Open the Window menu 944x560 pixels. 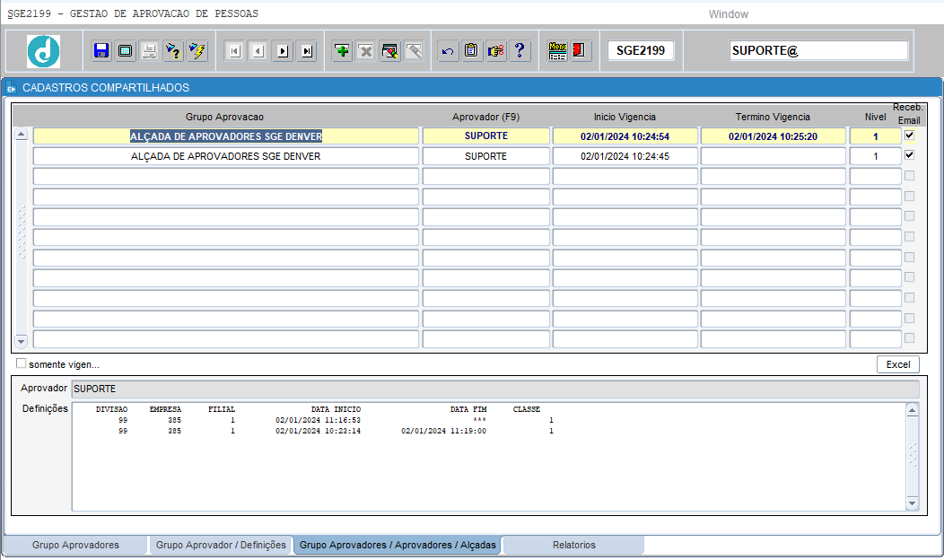[x=728, y=13]
